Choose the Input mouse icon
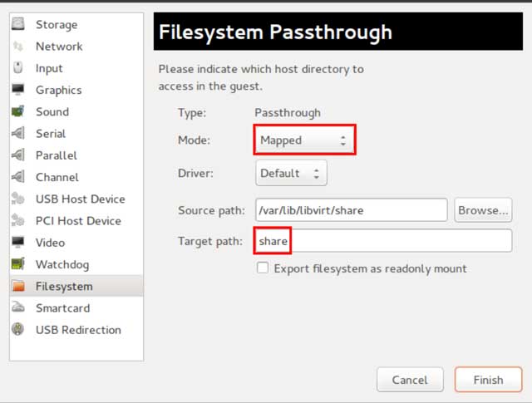Screen dimensions: 532x403 pyautogui.click(x=18, y=68)
